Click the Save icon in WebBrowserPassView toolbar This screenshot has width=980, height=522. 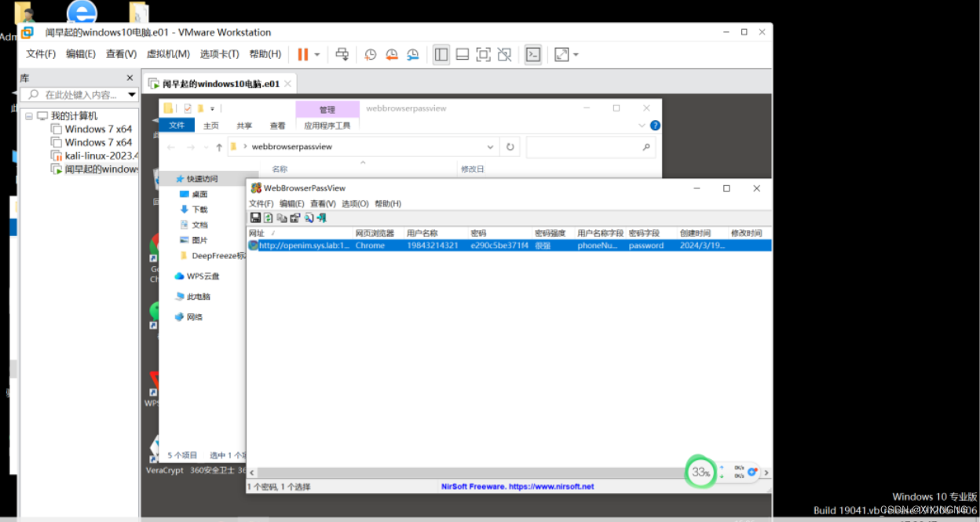[255, 217]
